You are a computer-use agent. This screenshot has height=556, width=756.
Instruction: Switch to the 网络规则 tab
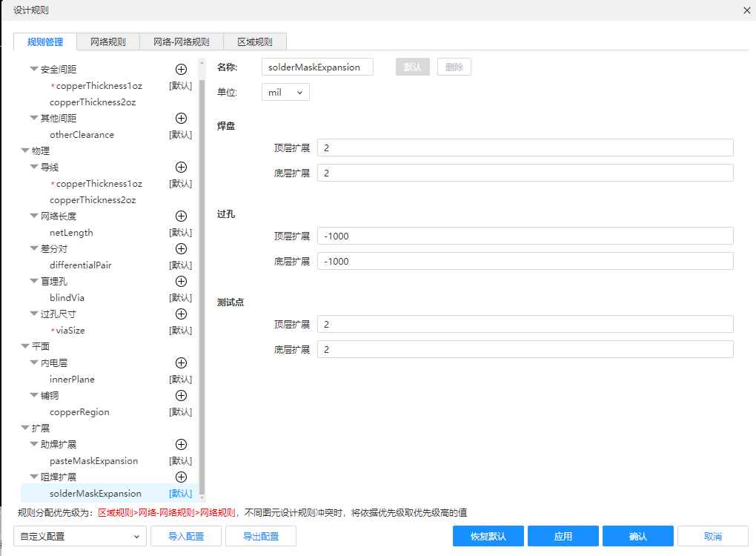click(108, 42)
